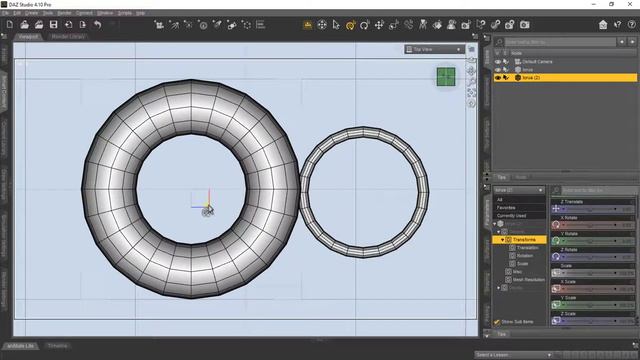Collapse the Transforms tree group
The width and height of the screenshot is (640, 360).
[x=502, y=240]
